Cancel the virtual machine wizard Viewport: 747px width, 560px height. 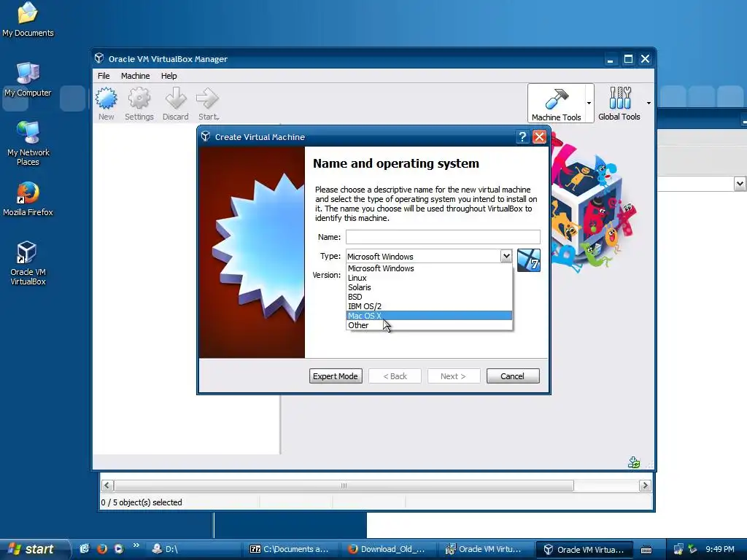click(513, 376)
